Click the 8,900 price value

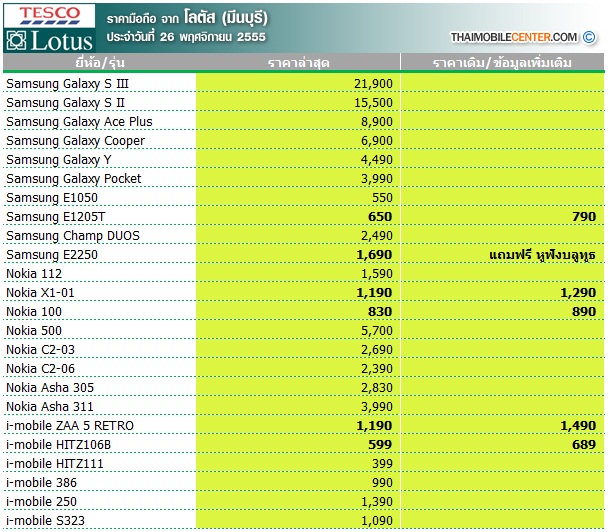pos(377,121)
